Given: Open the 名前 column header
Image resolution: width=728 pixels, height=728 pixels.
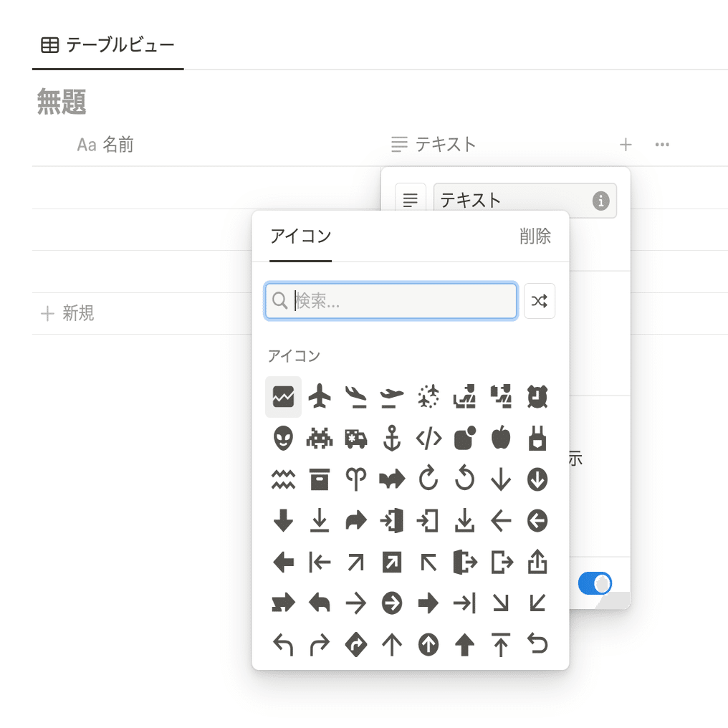Looking at the screenshot, I should tap(105, 145).
